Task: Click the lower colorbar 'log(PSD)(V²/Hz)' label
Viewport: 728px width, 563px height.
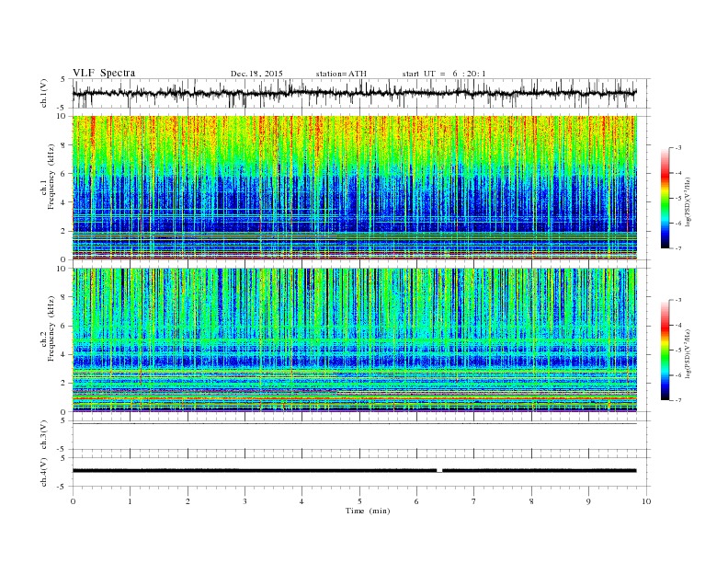Action: coord(688,354)
